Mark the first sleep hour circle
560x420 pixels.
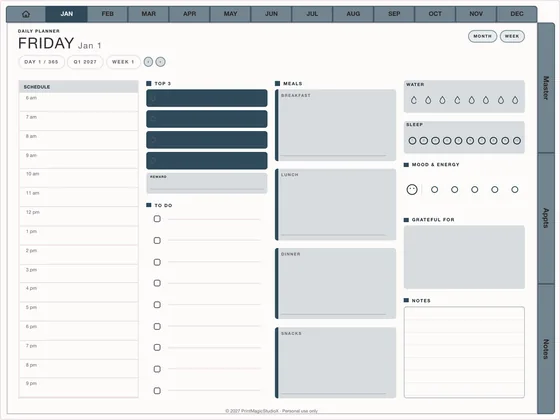(412, 141)
